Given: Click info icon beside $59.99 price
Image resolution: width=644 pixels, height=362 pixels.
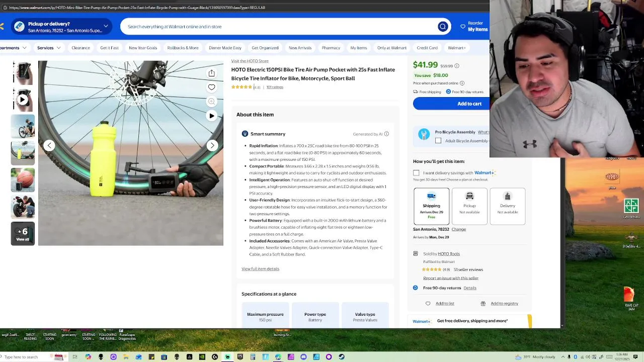Looking at the screenshot, I should click(x=457, y=66).
